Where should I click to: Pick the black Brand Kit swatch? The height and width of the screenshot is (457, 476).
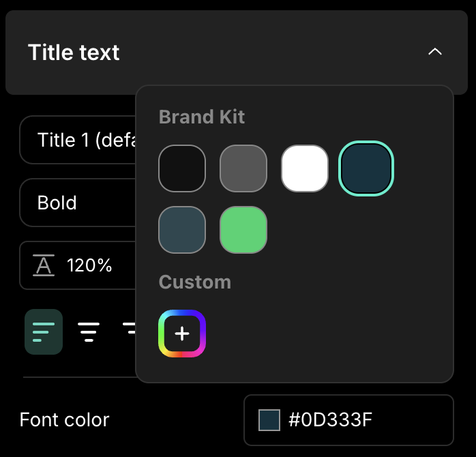click(x=182, y=168)
